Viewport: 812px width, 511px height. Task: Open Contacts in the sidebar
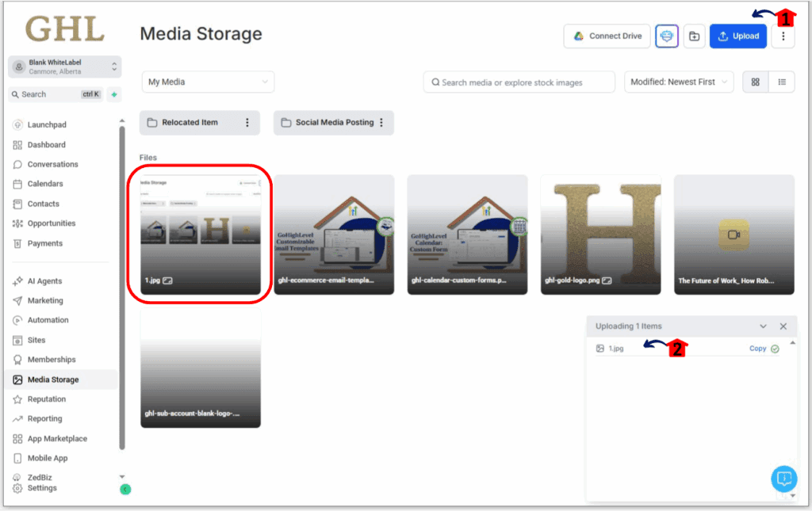tap(43, 204)
